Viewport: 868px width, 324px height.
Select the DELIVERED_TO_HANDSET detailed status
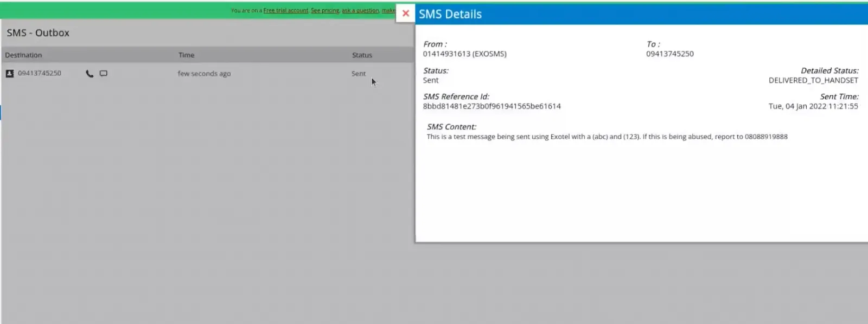pos(813,80)
